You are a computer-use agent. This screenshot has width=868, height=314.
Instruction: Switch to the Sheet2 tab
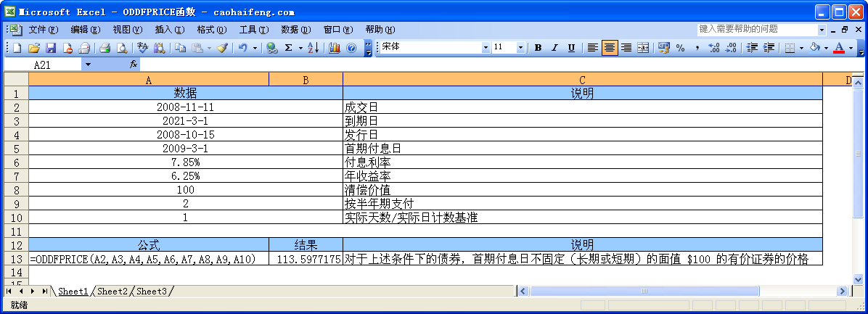pos(112,291)
